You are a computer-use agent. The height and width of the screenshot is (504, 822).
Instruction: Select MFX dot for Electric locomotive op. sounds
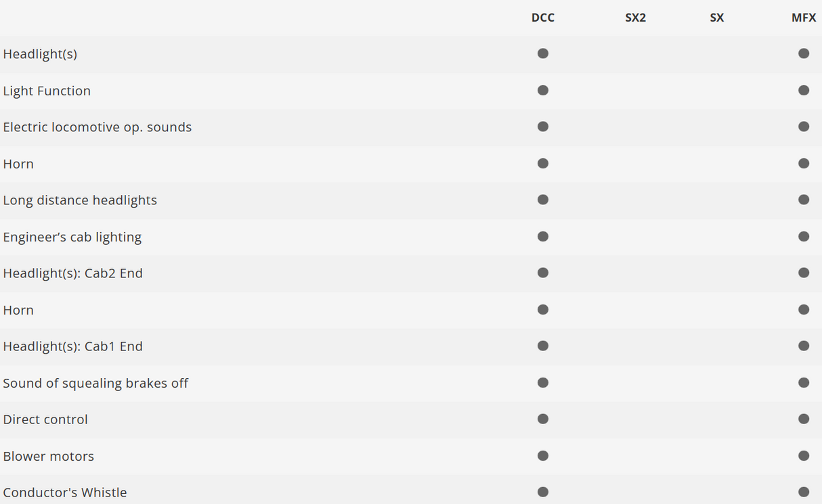804,127
